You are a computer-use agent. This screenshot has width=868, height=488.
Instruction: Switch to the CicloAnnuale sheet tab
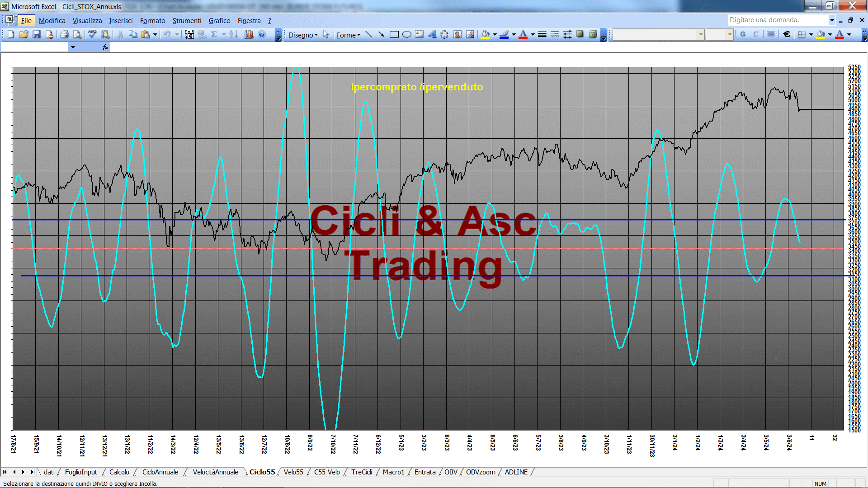160,472
